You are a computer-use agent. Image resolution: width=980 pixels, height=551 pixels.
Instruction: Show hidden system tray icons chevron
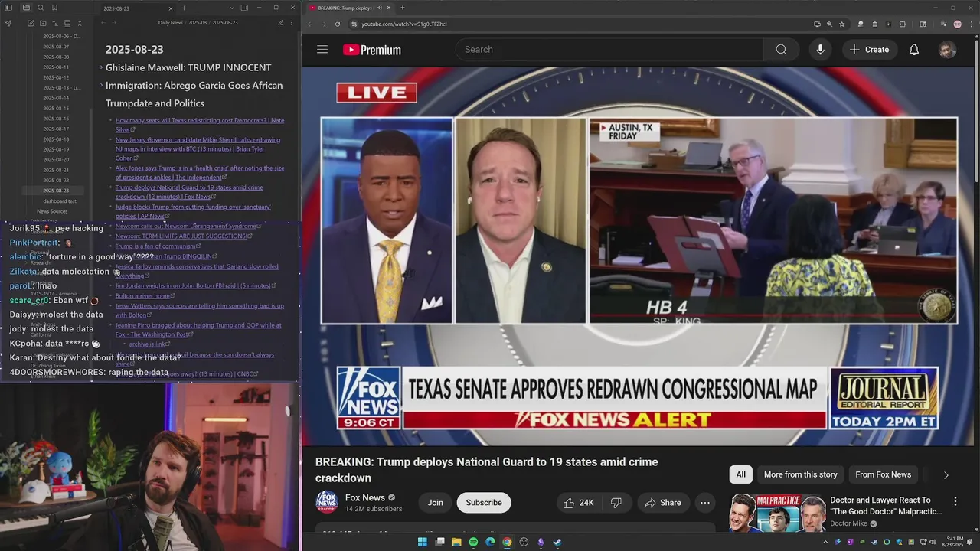tap(825, 542)
